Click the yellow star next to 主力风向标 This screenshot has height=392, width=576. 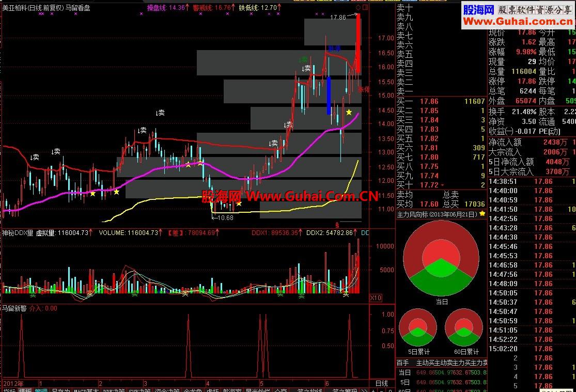tap(482, 213)
